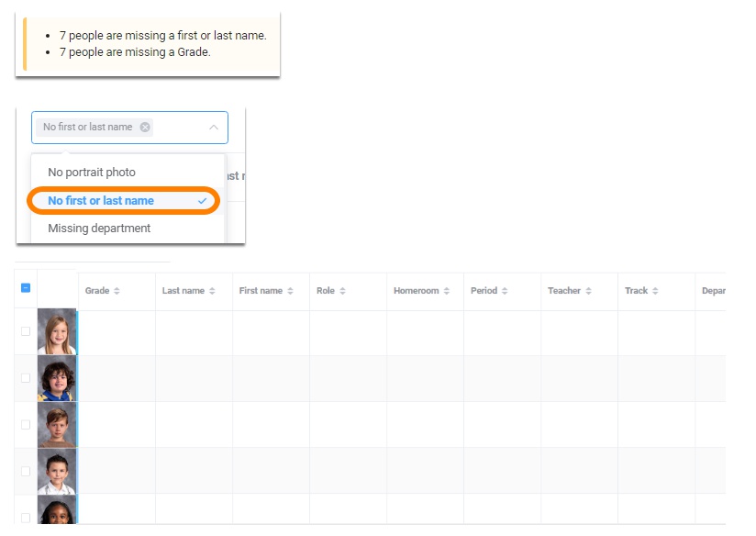Sort by Teacher column sort icon

click(588, 291)
